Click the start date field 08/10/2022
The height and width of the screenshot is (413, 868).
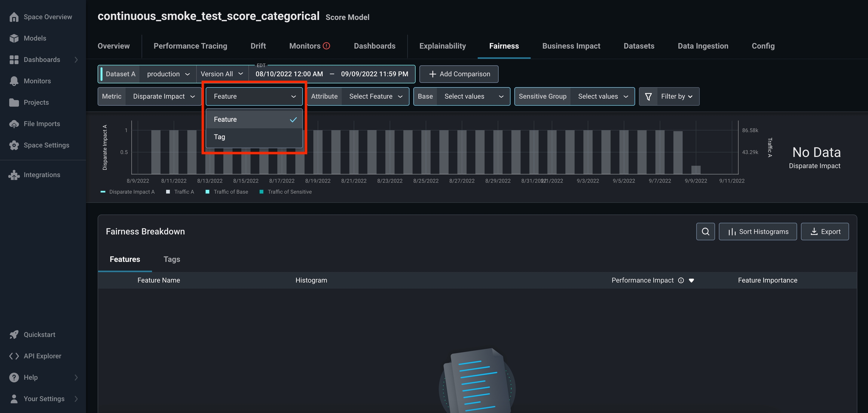[289, 74]
